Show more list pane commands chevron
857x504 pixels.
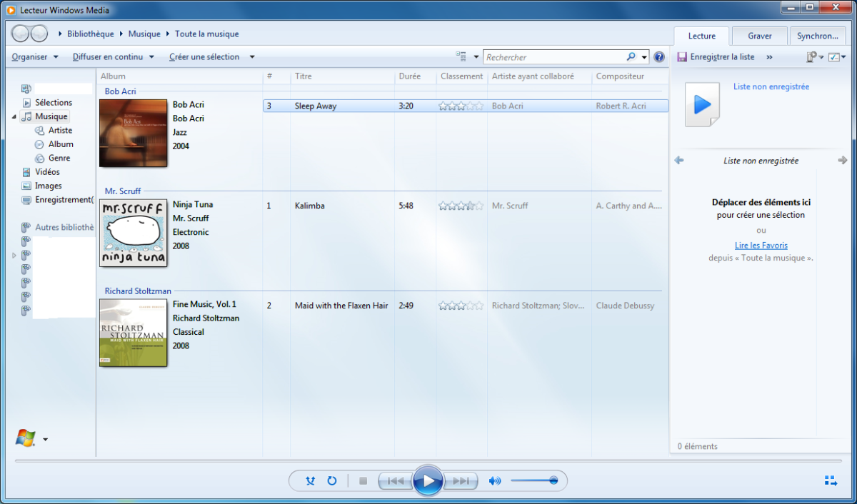click(x=769, y=57)
